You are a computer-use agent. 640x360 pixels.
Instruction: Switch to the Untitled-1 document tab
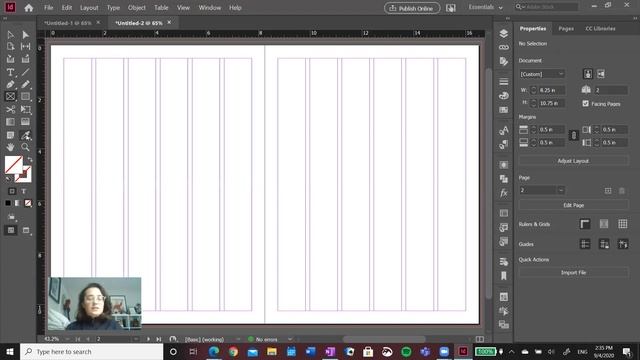coord(68,23)
